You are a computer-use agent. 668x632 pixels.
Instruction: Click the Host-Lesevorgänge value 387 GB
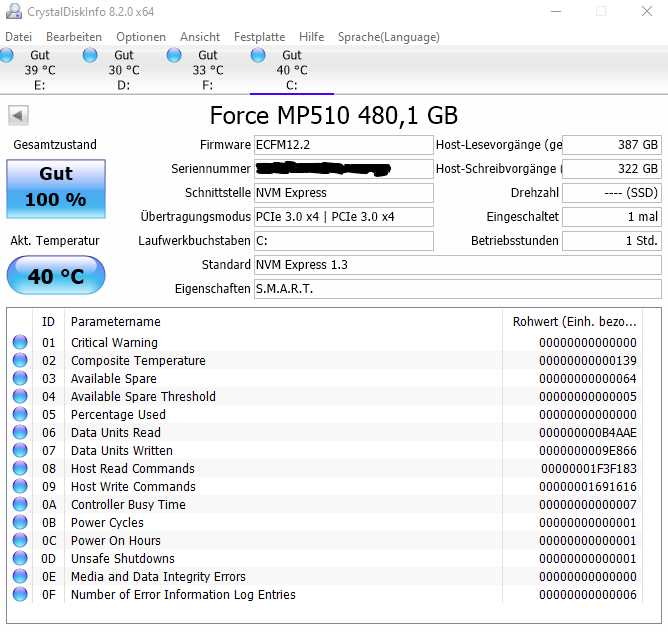[x=612, y=145]
